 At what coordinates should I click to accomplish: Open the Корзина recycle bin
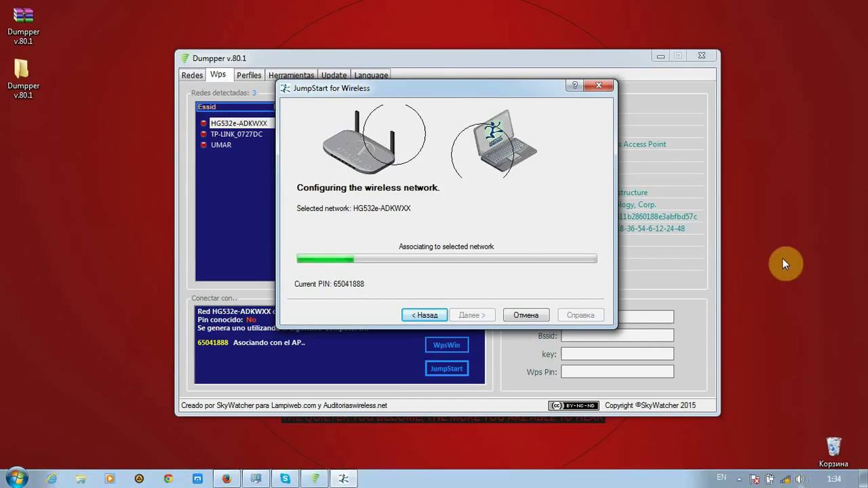833,452
